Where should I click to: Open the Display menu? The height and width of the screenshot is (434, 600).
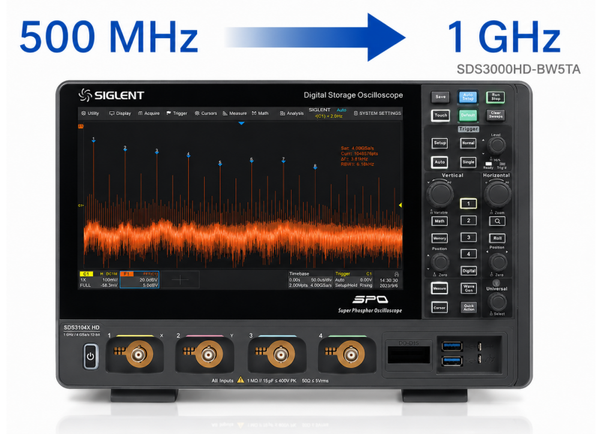pos(120,113)
